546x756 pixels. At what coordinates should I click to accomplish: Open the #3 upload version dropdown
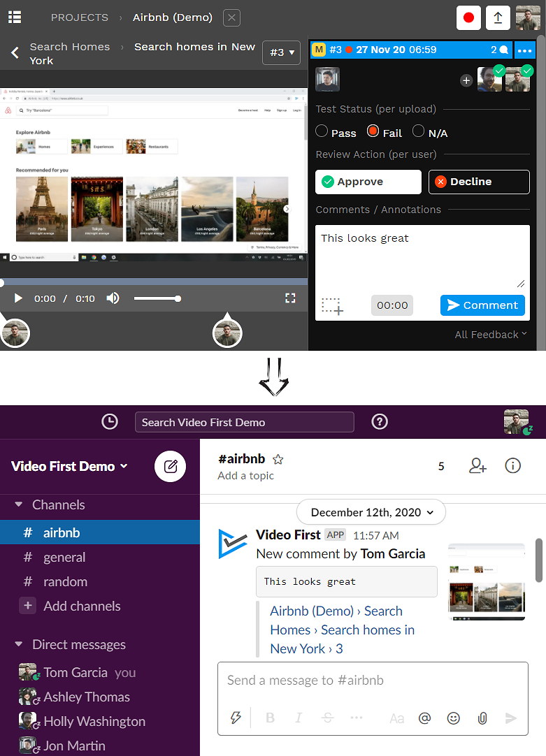tap(282, 53)
